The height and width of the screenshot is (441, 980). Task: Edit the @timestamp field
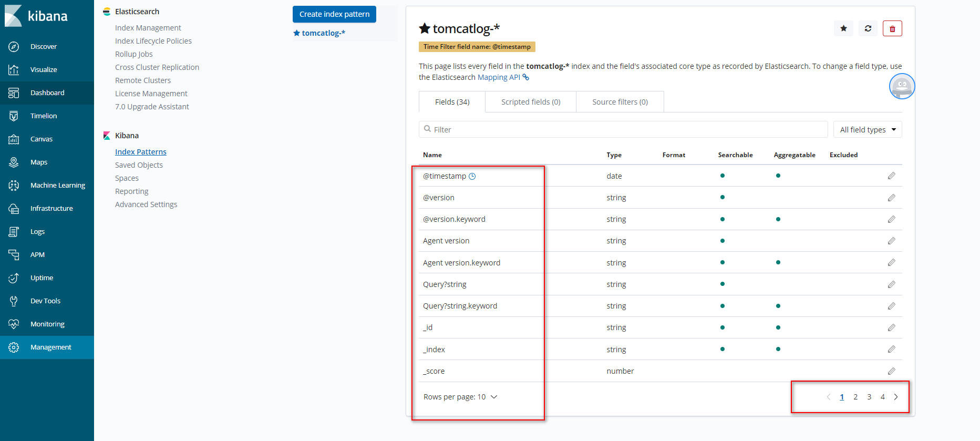892,176
